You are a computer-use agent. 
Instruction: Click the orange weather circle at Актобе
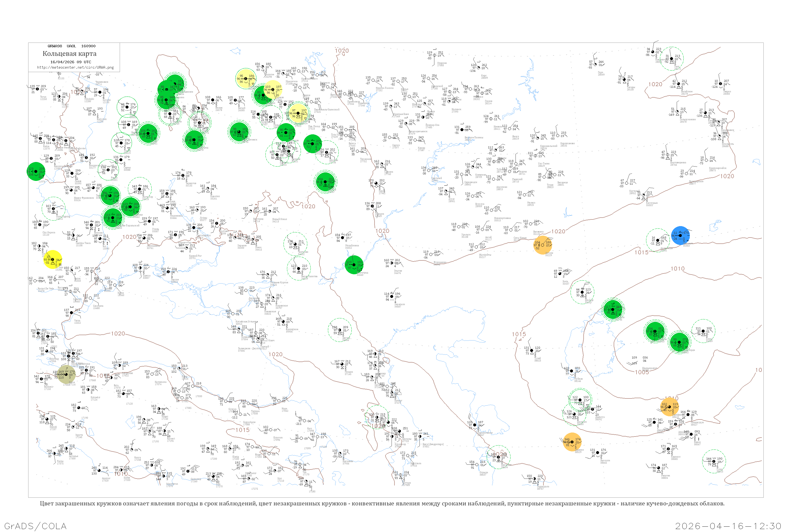(543, 245)
